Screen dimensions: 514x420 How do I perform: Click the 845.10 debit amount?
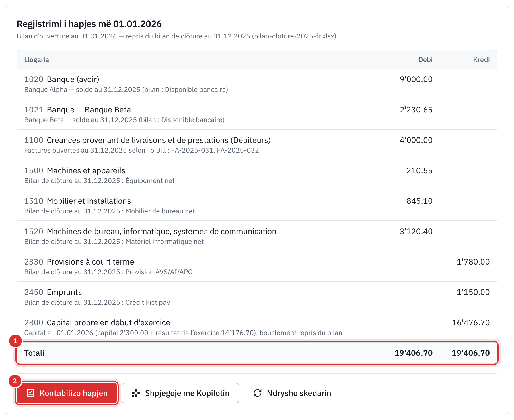click(x=420, y=201)
